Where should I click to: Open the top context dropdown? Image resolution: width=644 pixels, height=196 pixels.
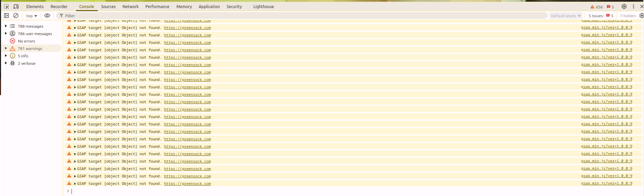(31, 16)
